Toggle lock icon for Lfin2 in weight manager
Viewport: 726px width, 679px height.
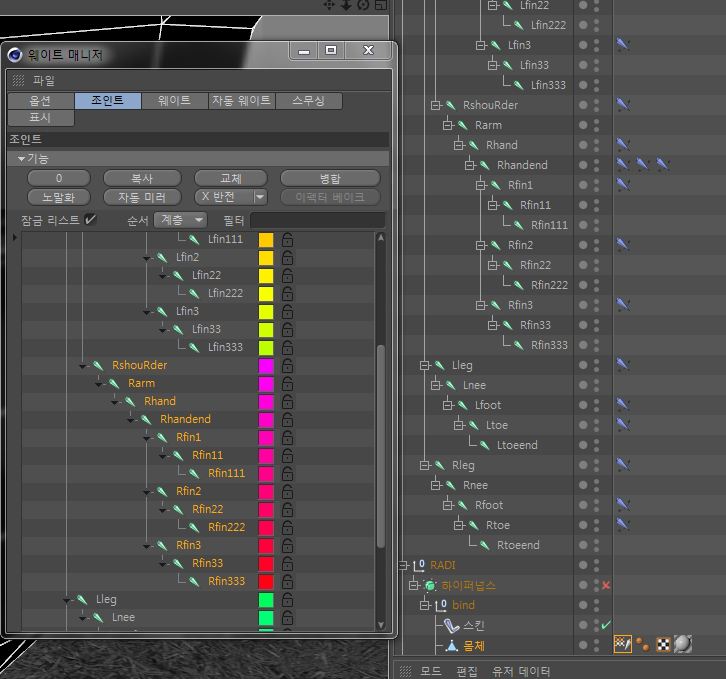click(288, 258)
